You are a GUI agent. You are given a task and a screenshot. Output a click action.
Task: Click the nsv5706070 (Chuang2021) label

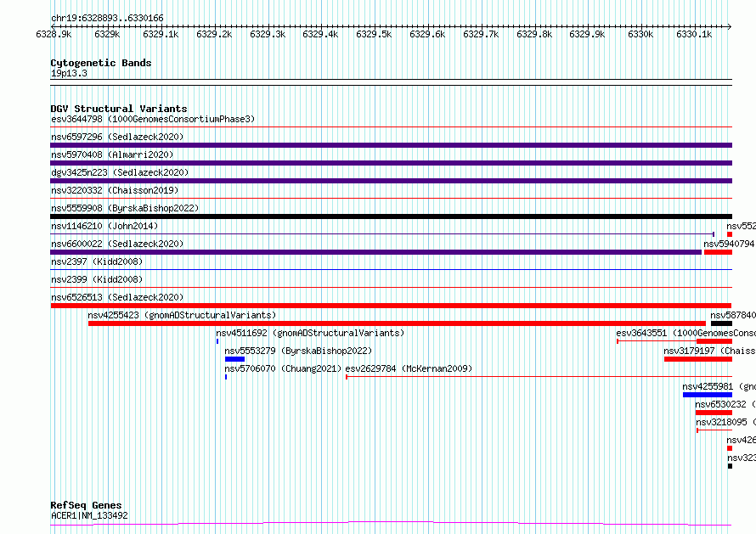283,368
